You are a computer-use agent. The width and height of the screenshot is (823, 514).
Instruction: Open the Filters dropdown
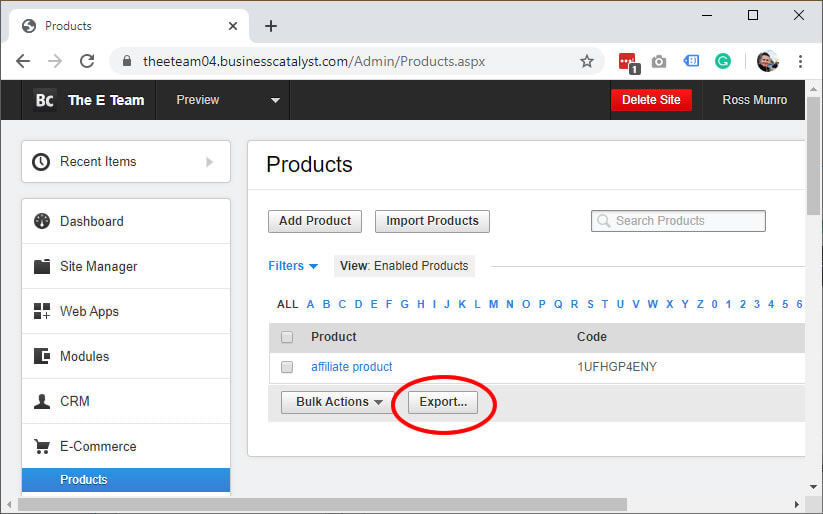293,266
